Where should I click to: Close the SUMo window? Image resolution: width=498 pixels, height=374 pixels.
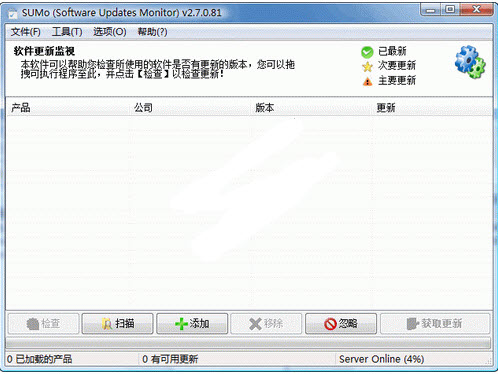[x=476, y=10]
